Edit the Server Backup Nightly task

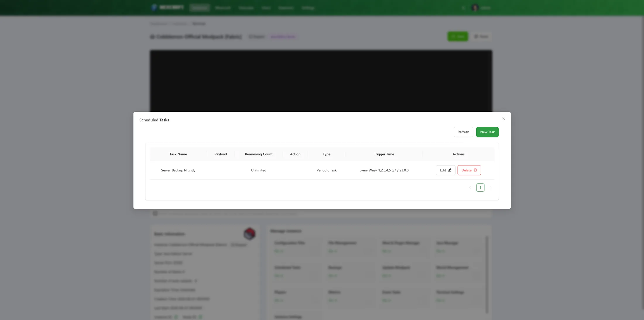coord(445,170)
